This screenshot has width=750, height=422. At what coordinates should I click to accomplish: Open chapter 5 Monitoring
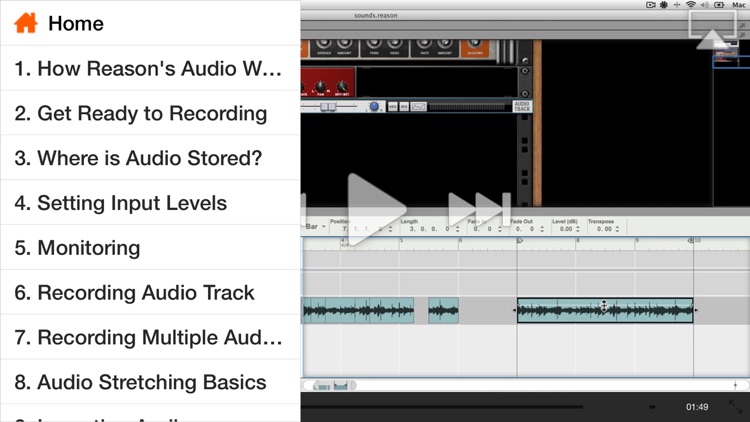pos(150,248)
